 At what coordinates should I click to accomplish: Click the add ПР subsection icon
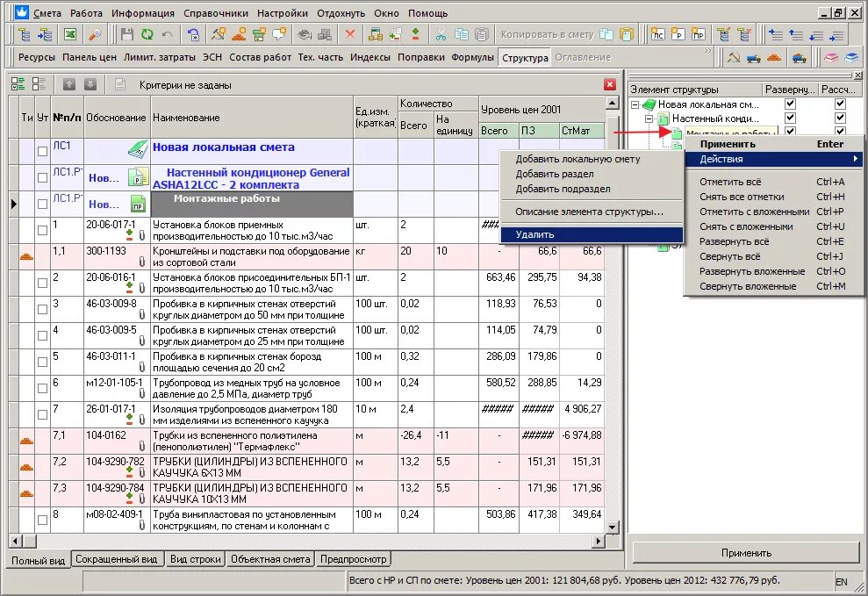(699, 35)
